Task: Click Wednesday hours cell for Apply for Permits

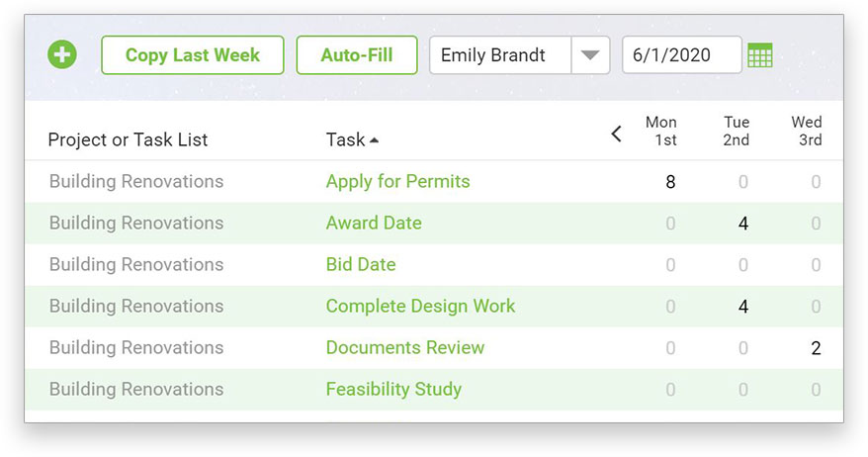Action: pyautogui.click(x=816, y=182)
